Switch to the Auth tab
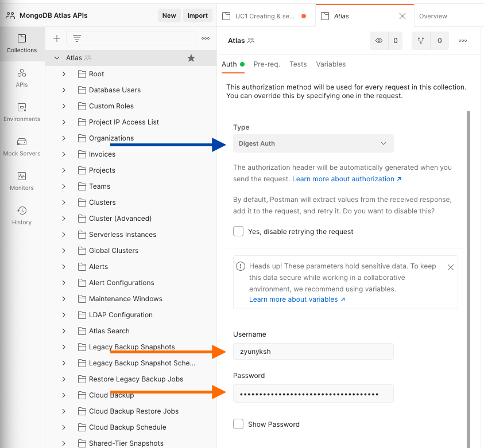This screenshot has width=484, height=448. coord(233,64)
